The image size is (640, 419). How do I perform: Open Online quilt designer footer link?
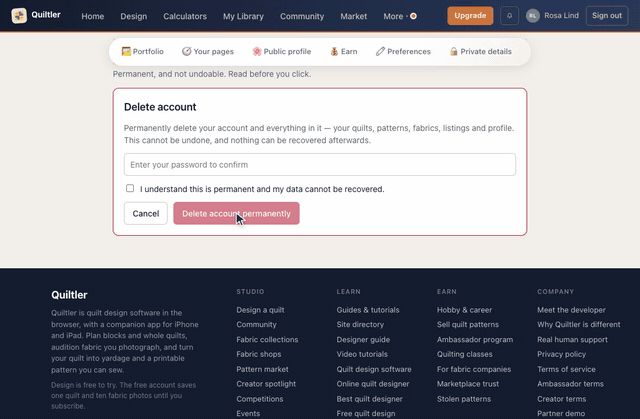tap(373, 384)
